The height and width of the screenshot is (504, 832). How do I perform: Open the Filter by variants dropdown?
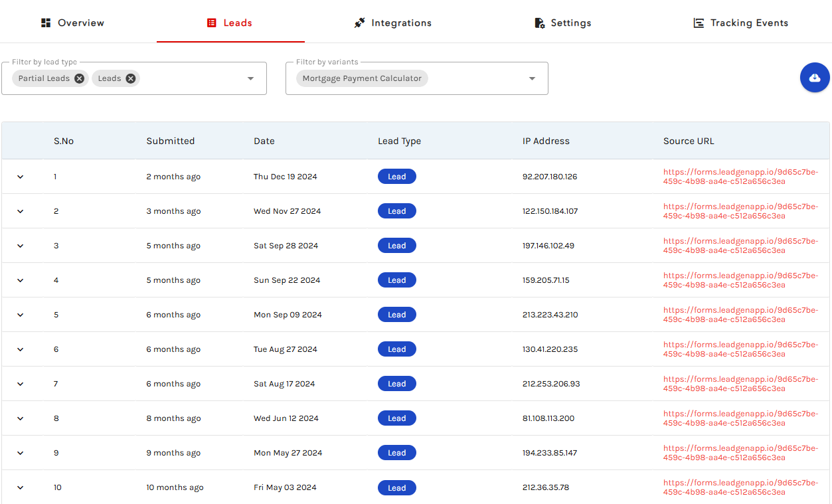tap(532, 78)
